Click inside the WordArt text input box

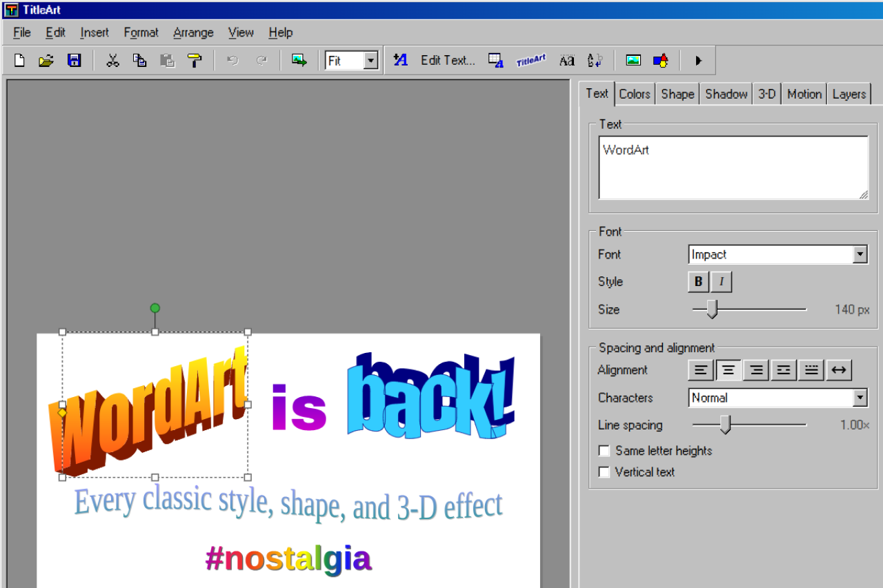click(x=733, y=168)
